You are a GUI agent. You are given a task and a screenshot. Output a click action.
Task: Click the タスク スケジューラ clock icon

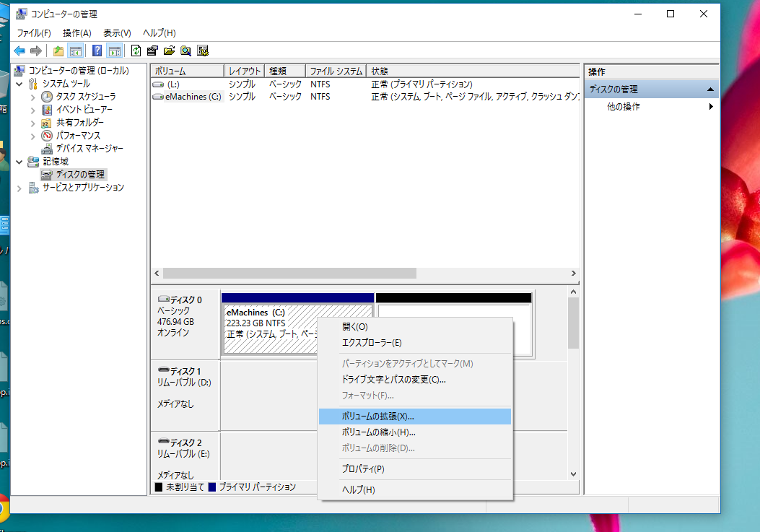pos(46,97)
